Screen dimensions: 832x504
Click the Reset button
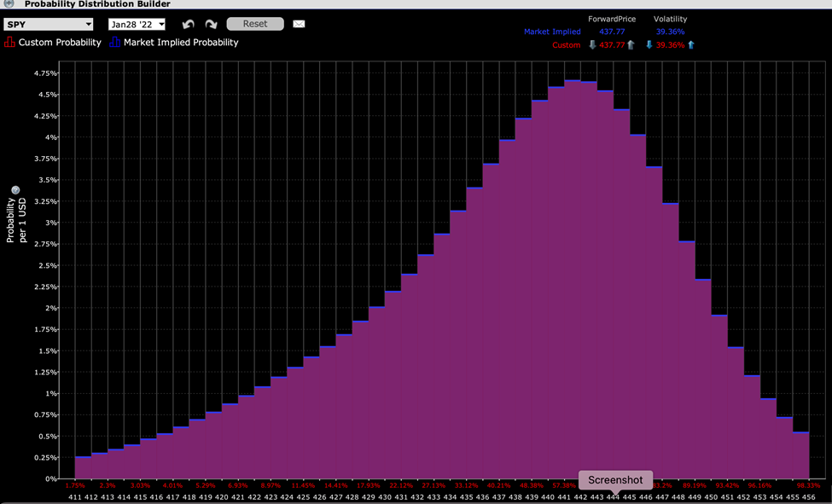point(255,24)
